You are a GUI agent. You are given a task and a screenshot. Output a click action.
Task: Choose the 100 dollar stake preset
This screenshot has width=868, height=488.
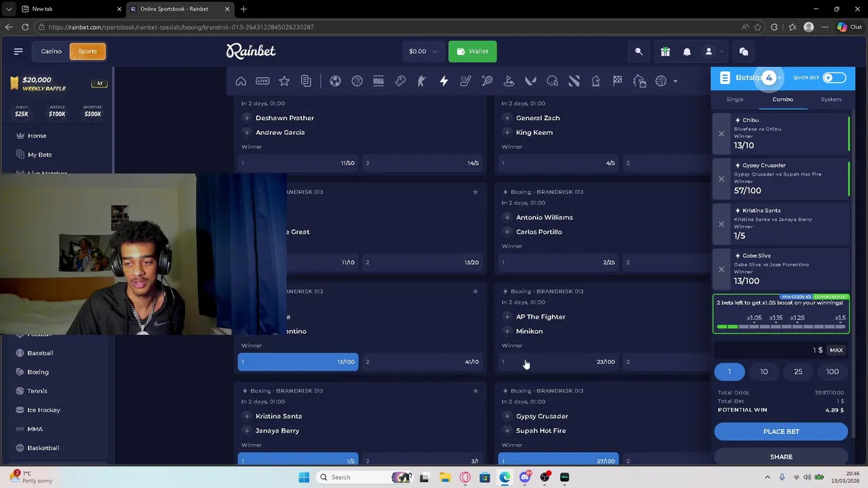pos(832,371)
